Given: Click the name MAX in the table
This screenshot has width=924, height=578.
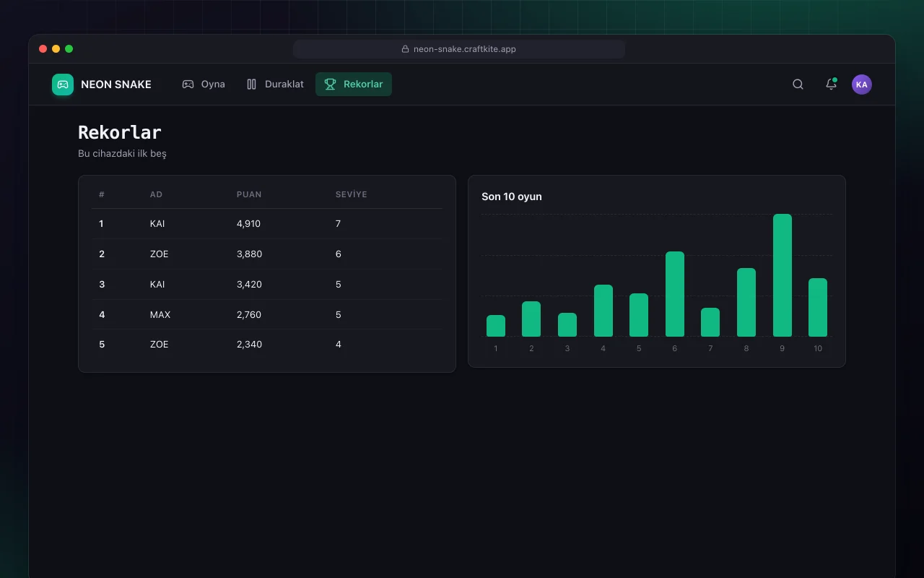Looking at the screenshot, I should tap(160, 315).
